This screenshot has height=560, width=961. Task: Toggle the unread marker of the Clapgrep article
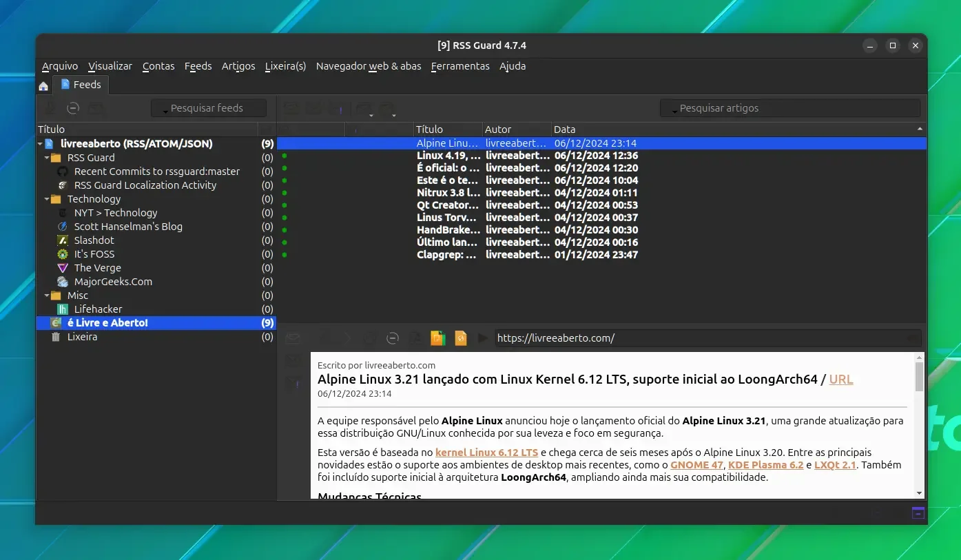285,255
